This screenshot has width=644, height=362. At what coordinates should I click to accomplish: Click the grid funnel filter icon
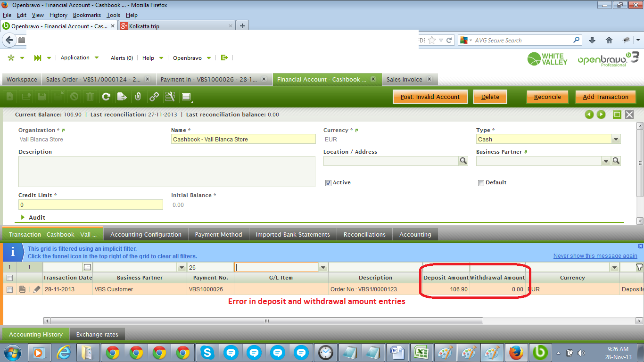(639, 267)
